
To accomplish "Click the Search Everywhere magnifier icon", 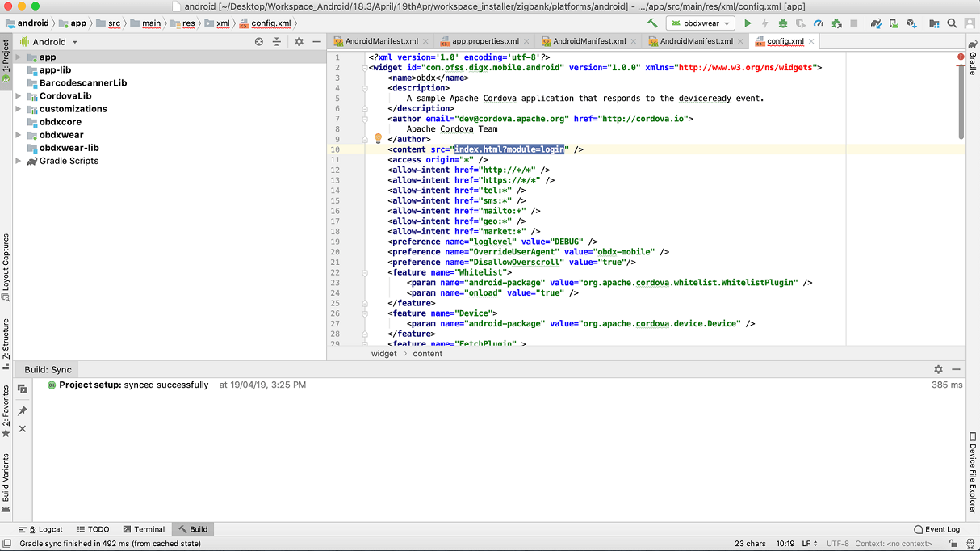I will [x=952, y=23].
